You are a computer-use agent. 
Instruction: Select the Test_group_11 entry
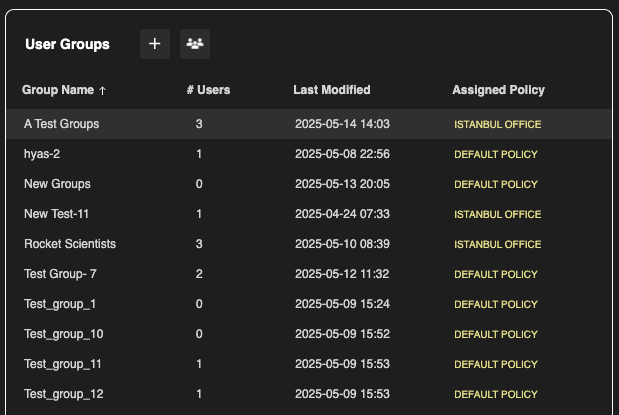62,364
